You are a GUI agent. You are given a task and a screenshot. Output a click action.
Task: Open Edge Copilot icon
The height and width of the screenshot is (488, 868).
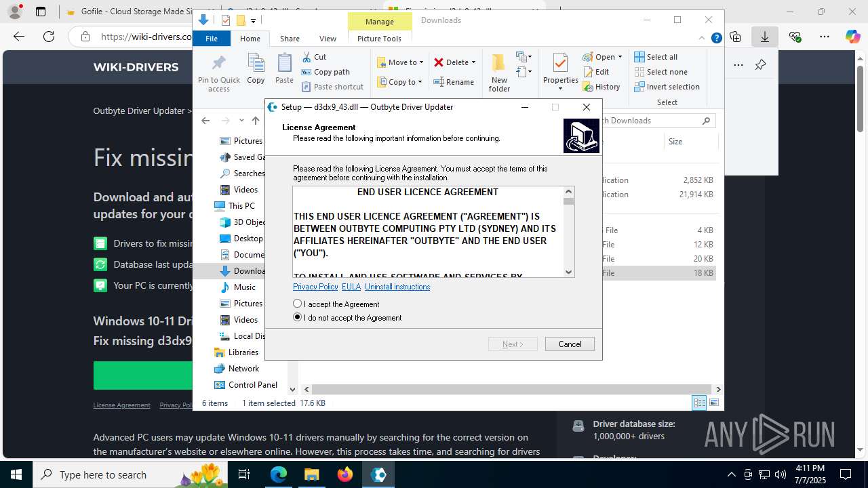852,37
